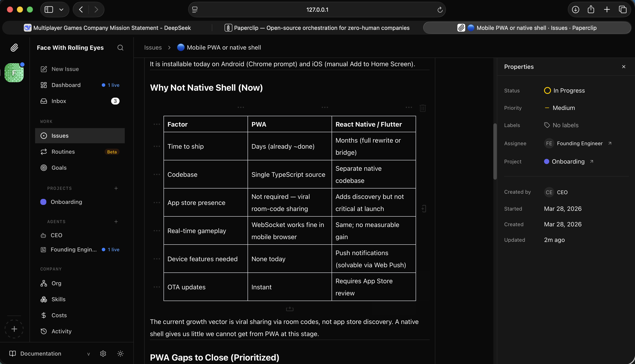635x364 pixels.
Task: Open the Skills section
Action: click(58, 299)
